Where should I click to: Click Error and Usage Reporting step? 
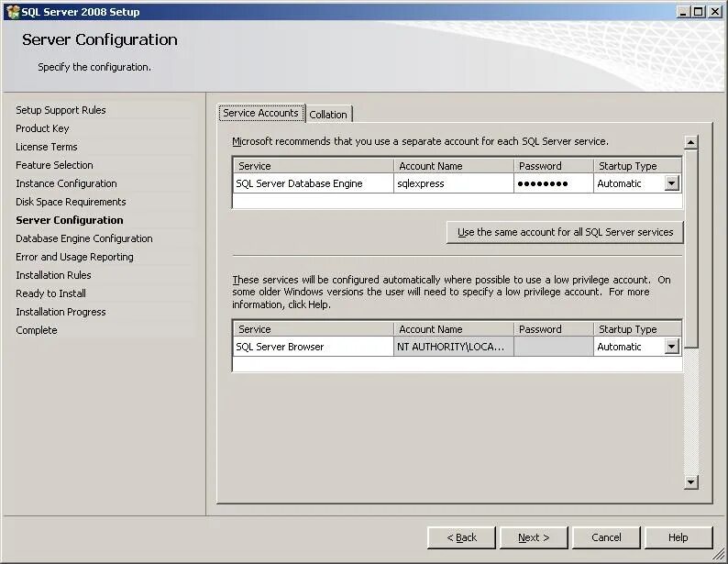click(74, 257)
